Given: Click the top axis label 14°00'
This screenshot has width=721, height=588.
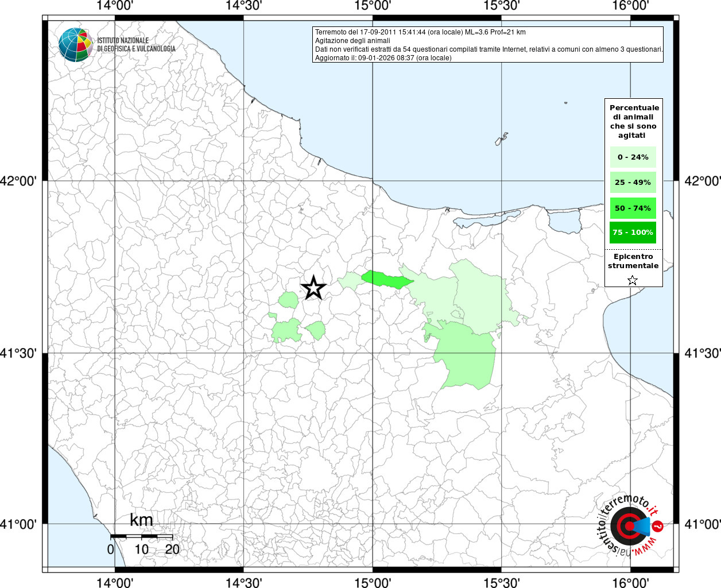Looking at the screenshot, I should (115, 6).
